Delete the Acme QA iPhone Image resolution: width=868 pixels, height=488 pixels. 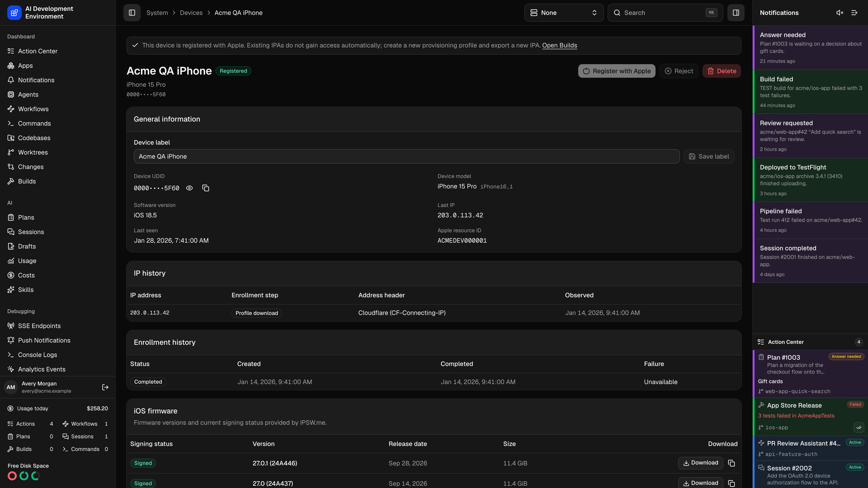click(722, 71)
